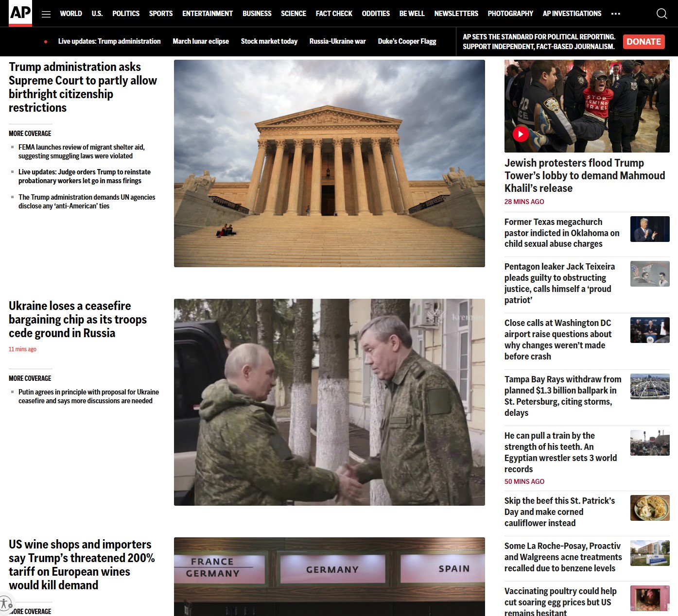Open the Business section
The width and height of the screenshot is (678, 616).
point(257,14)
